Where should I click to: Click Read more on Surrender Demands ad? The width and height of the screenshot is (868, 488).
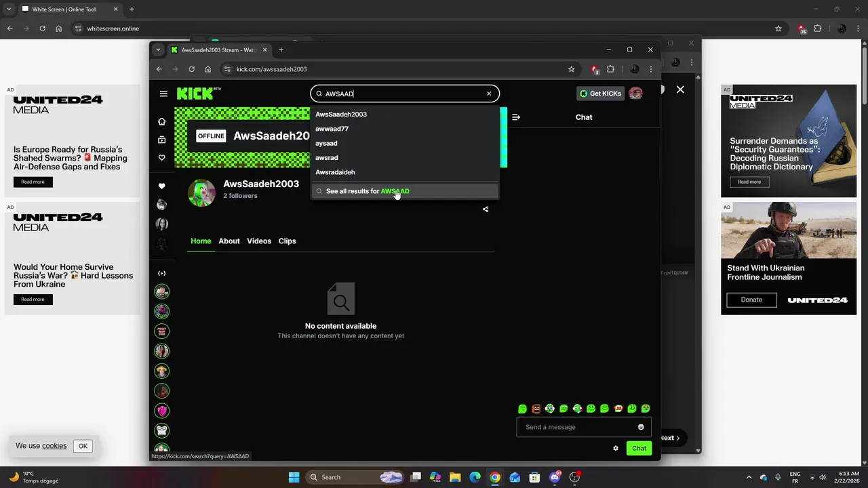tap(749, 182)
